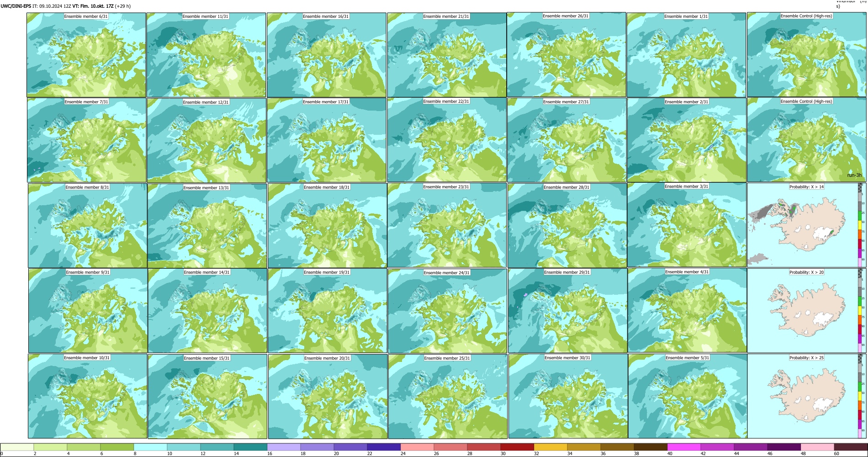The width and height of the screenshot is (868, 457).
Task: Pick the Ensemble member 17/31 panel
Action: [327, 140]
